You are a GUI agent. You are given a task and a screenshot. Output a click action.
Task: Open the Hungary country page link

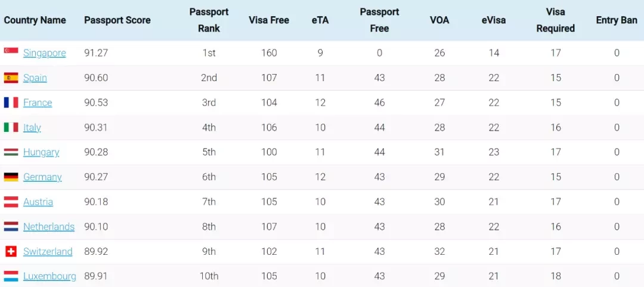(x=41, y=153)
